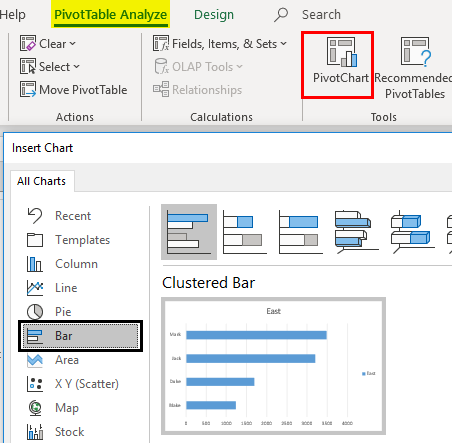Click the Map globe icon
452x443 pixels.
[x=35, y=408]
